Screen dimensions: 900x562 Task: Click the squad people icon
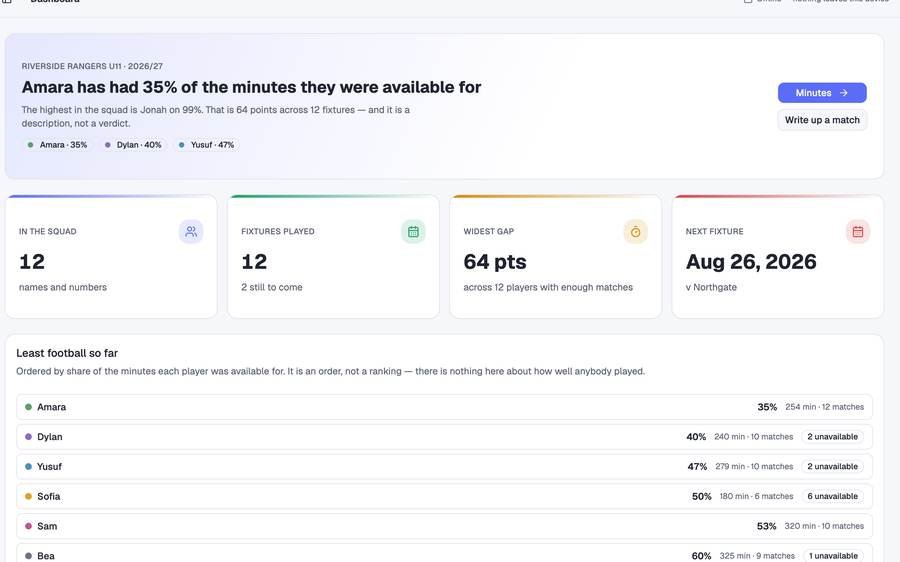pos(191,231)
